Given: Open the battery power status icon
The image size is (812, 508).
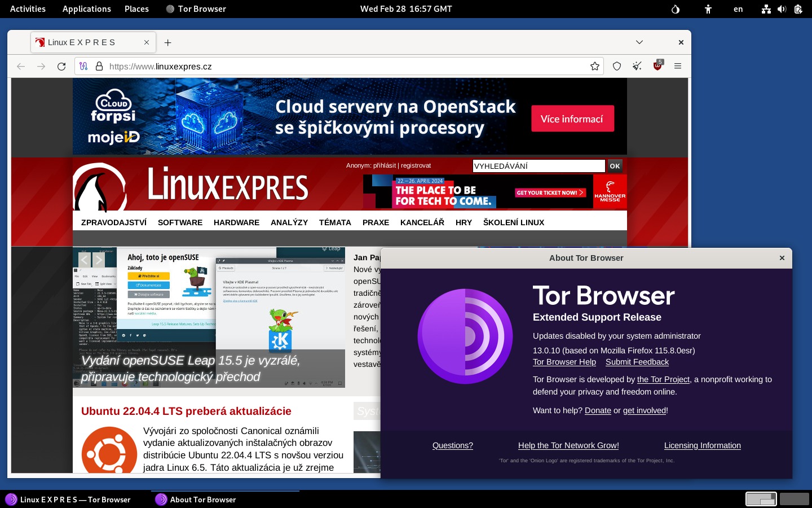Looking at the screenshot, I should [798, 9].
